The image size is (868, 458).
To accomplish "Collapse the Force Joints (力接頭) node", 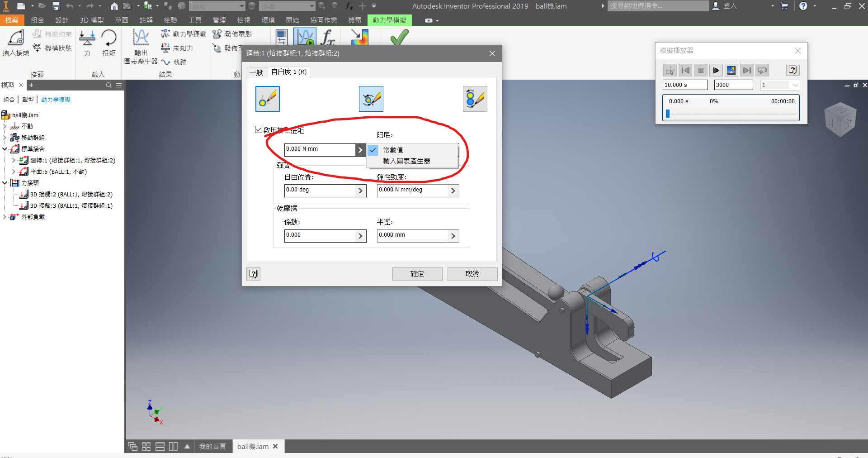I will (5, 183).
